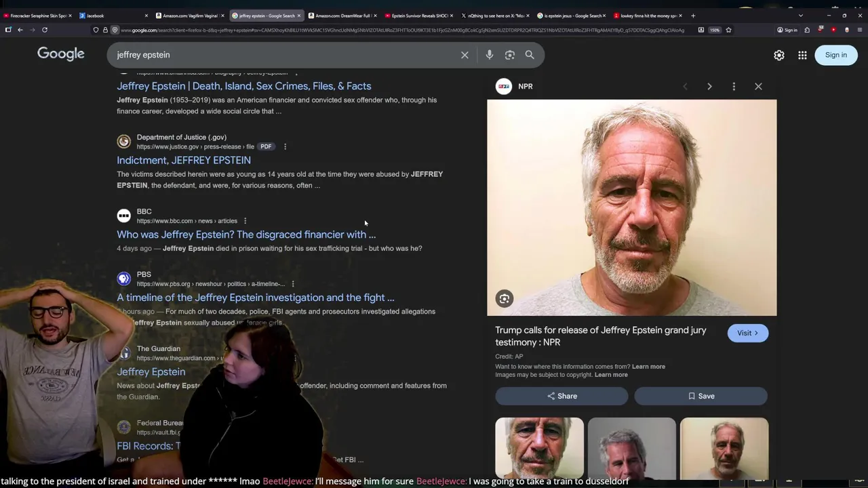Open options menu for the BBC result
This screenshot has height=488, width=868.
coord(245,221)
